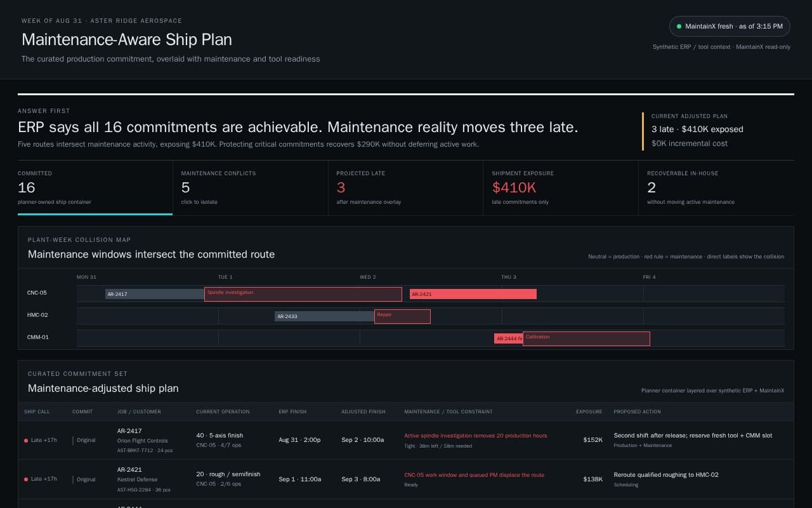Click "Reroute qualified roughing to HMC-02" action
The width and height of the screenshot is (812, 508).
(x=666, y=474)
